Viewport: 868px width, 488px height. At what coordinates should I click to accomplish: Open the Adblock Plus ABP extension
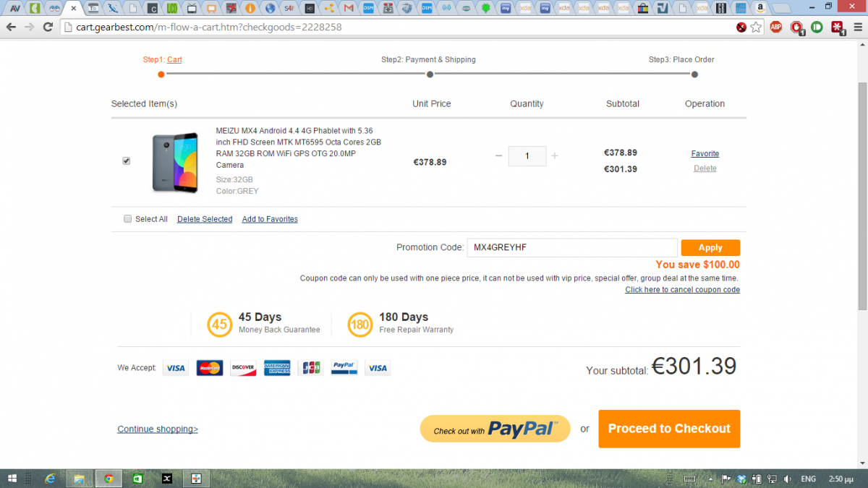pos(776,27)
